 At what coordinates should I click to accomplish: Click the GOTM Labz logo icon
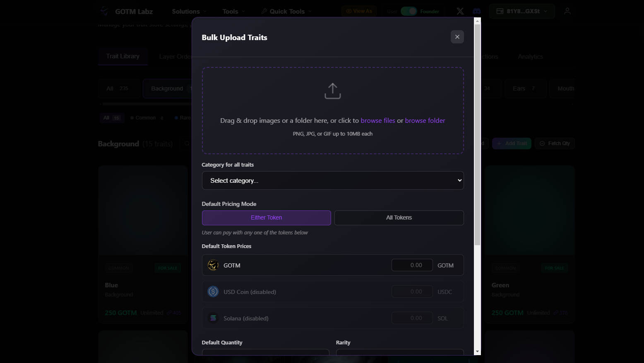click(105, 11)
